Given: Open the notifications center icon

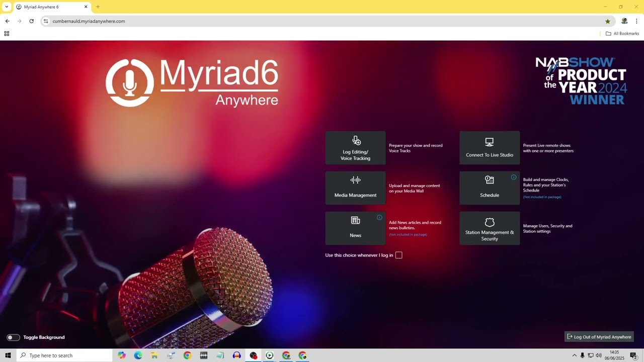Looking at the screenshot, I should 634,355.
